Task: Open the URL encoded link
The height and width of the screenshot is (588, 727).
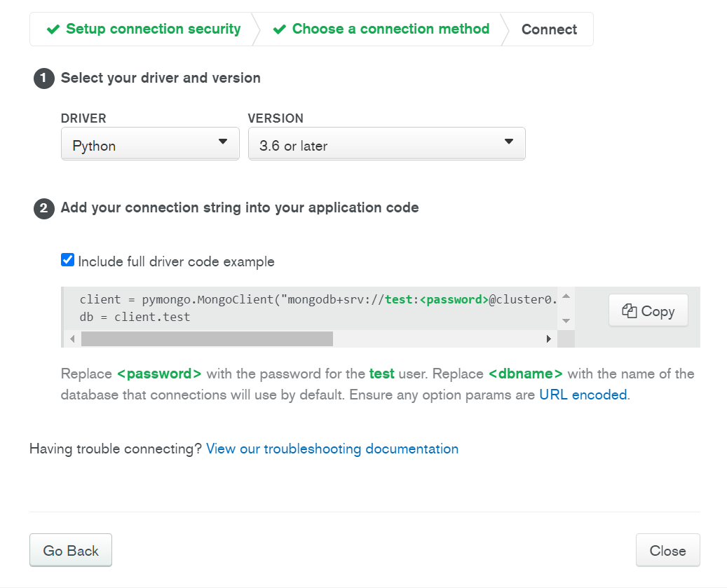Action: [583, 395]
